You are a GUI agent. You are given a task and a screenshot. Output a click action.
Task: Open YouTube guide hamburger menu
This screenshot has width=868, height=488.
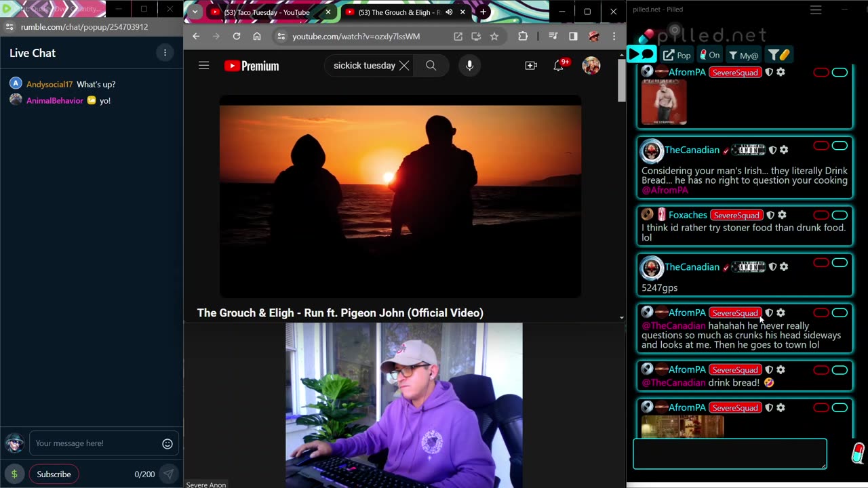[203, 66]
